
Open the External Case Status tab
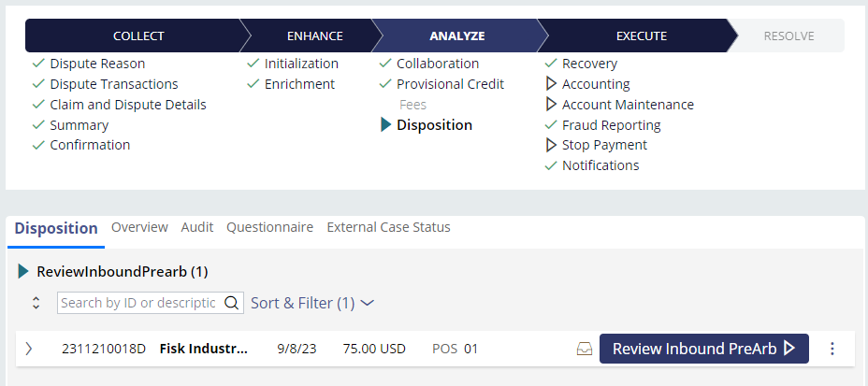click(x=388, y=227)
